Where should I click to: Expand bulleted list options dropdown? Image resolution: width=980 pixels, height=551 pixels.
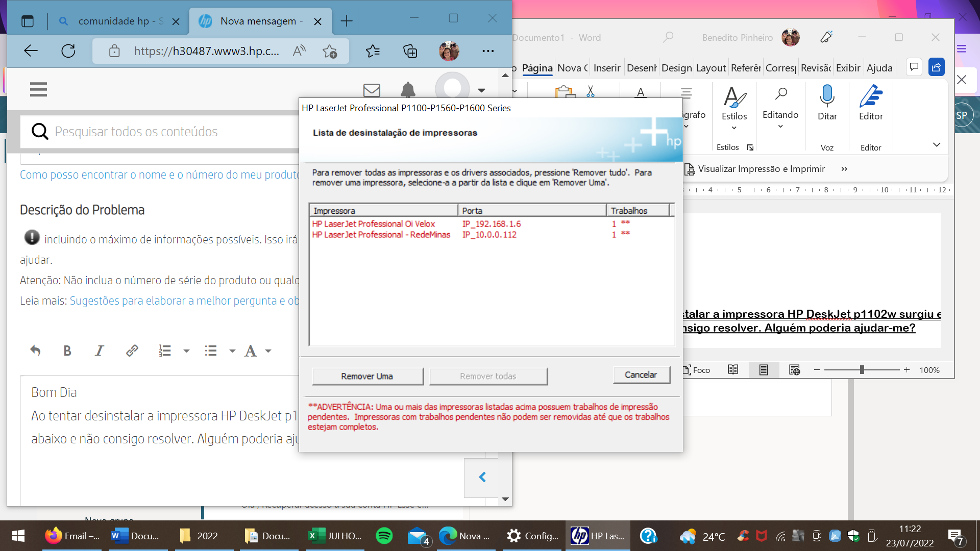pyautogui.click(x=232, y=351)
